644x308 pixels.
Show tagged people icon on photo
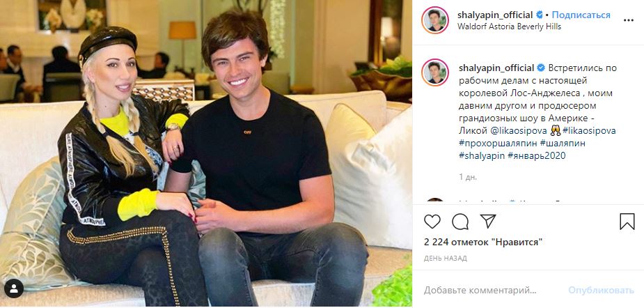[14, 288]
